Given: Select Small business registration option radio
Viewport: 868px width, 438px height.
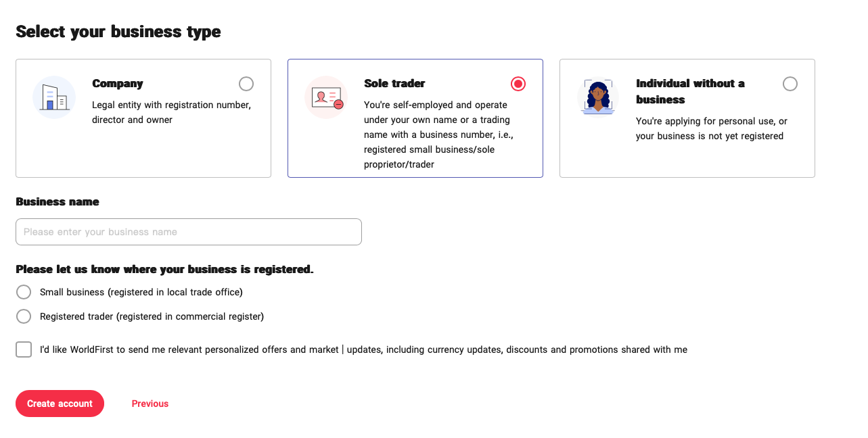Looking at the screenshot, I should click(x=24, y=292).
